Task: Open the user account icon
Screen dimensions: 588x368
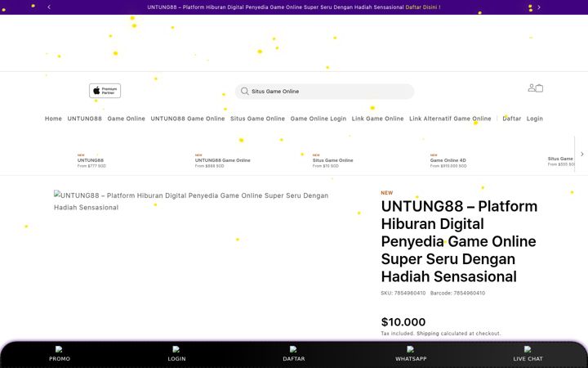Action: pos(532,88)
